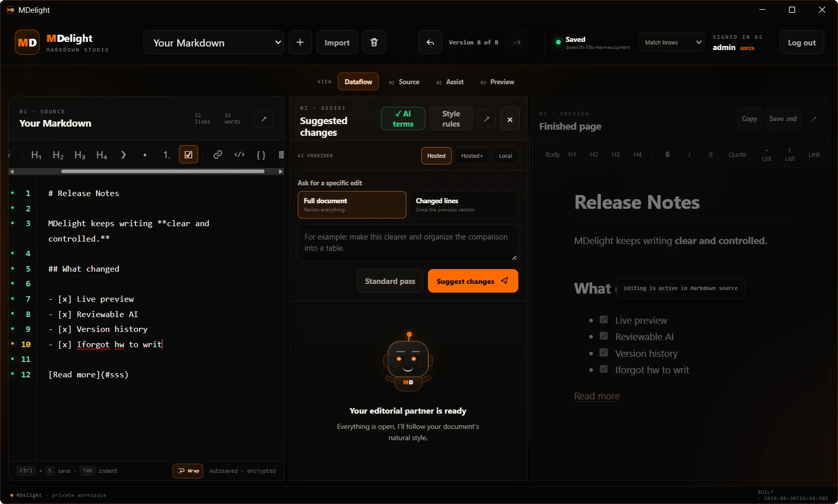Insert inline code with the </> icon
Viewport: 838px width, 504px height.
coord(240,155)
